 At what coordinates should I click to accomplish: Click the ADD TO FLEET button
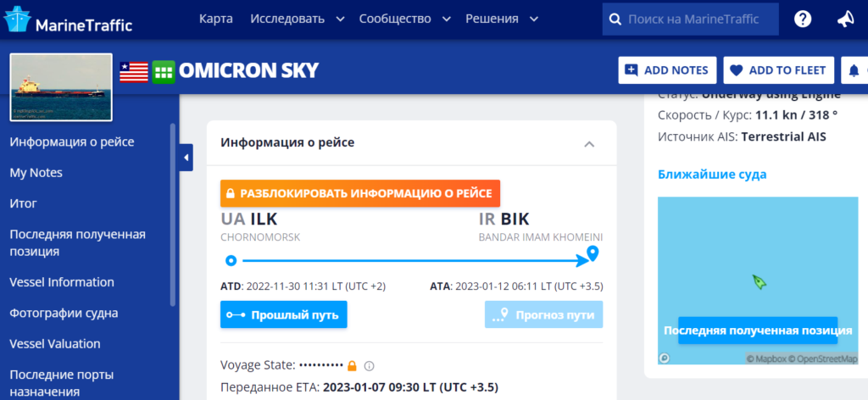[x=778, y=70]
